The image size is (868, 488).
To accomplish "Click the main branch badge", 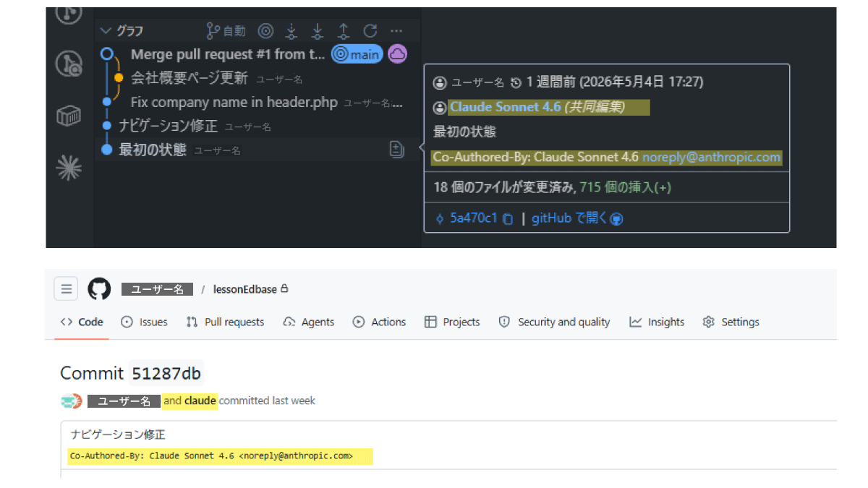I will click(x=357, y=54).
